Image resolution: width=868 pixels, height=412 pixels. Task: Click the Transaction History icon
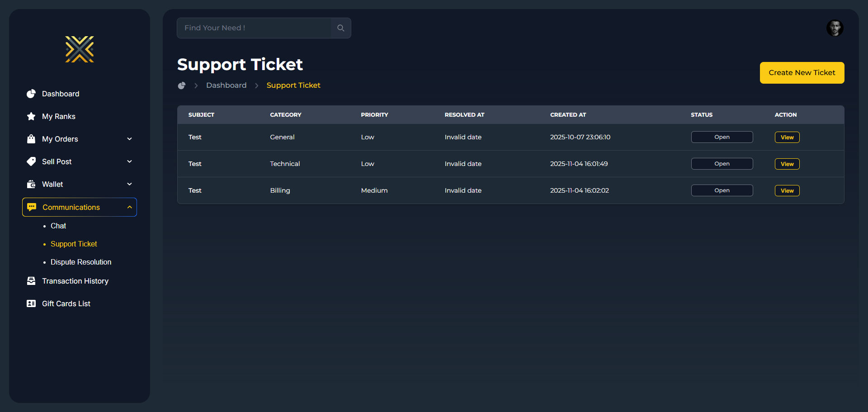pyautogui.click(x=31, y=281)
